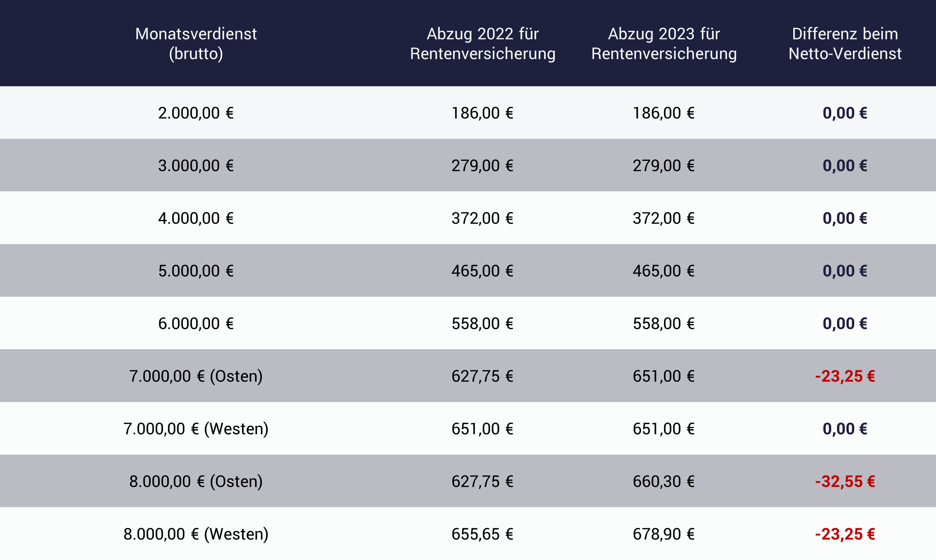
Task: Click the red -32,55 € difference value
Action: (845, 481)
